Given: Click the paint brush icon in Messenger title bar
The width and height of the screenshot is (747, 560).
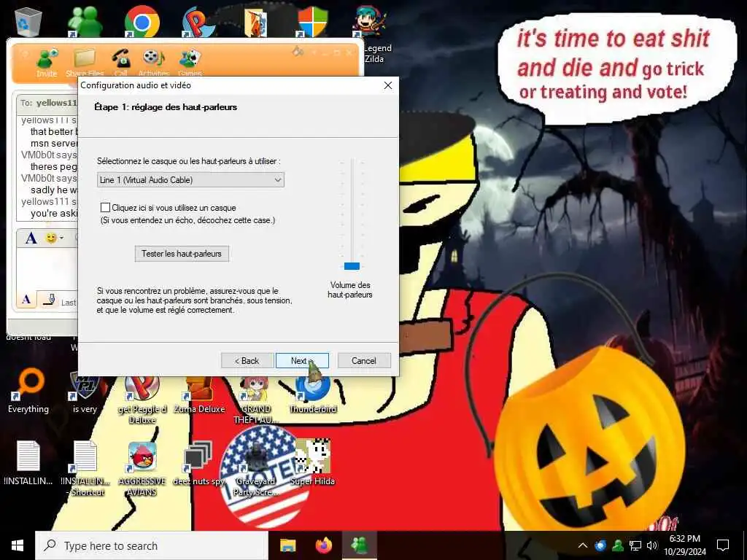Looking at the screenshot, I should 298,51.
